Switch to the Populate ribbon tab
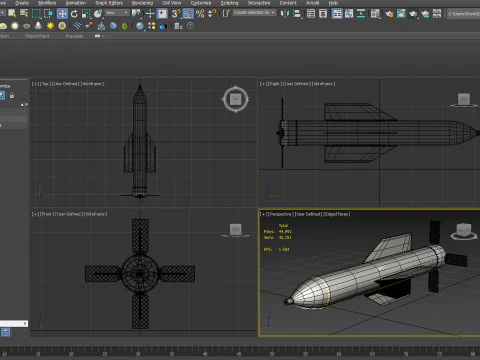 (x=74, y=36)
